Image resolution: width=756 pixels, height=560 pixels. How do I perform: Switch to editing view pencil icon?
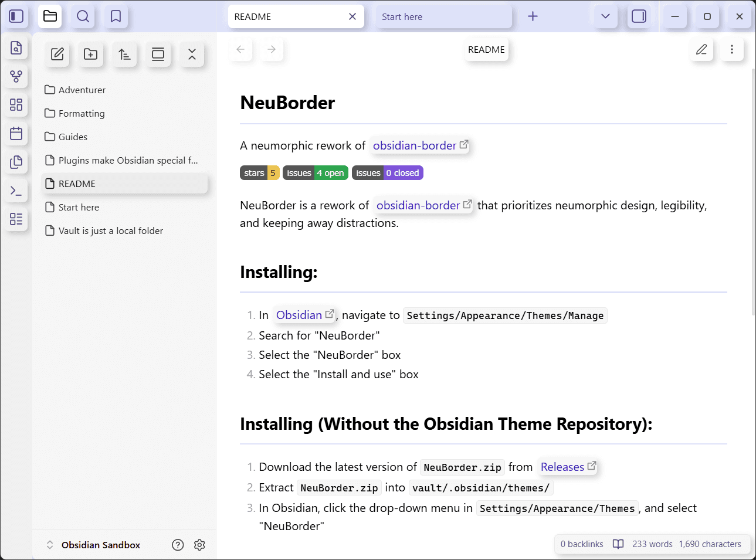click(x=701, y=49)
